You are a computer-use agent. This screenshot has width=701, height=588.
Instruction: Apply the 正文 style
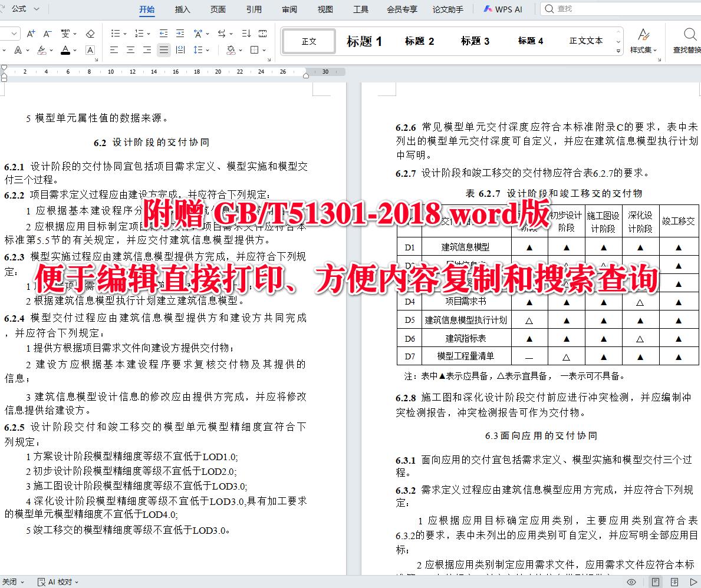point(309,41)
